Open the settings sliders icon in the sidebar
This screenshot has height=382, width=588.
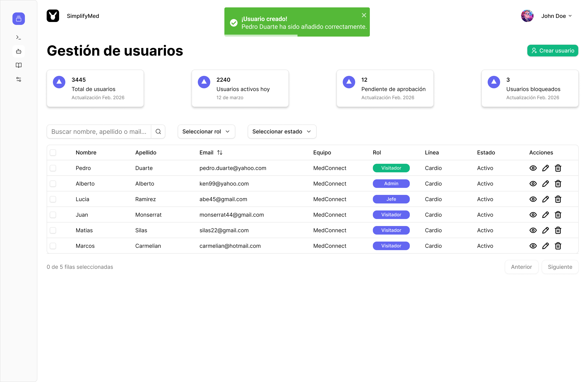[x=18, y=79]
